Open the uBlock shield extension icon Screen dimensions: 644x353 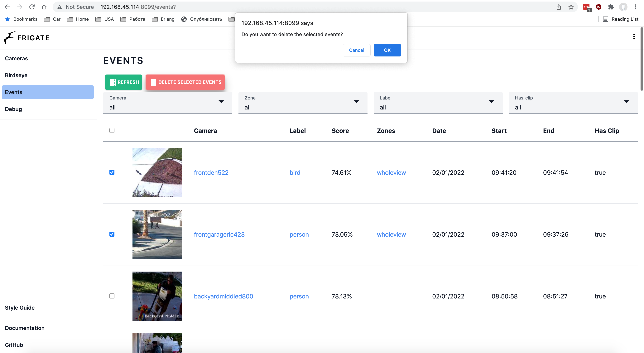pyautogui.click(x=598, y=7)
